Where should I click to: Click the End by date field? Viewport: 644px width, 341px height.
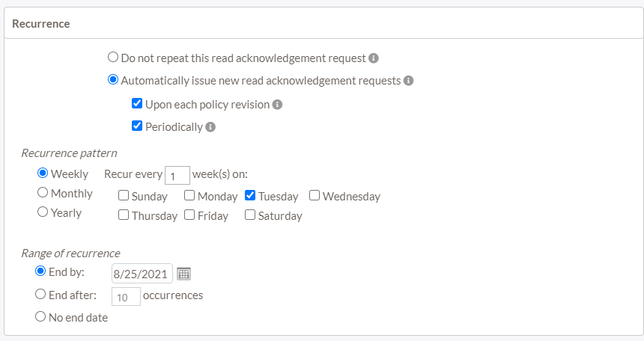pos(142,274)
